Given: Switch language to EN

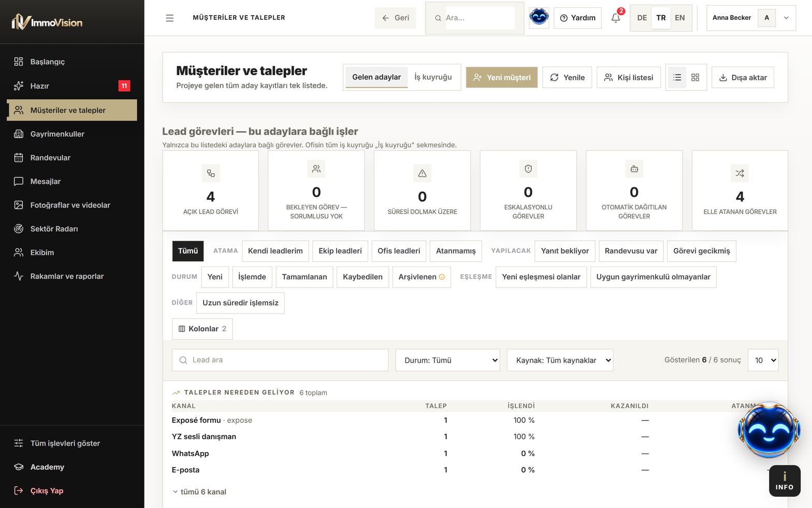Looking at the screenshot, I should coord(679,18).
